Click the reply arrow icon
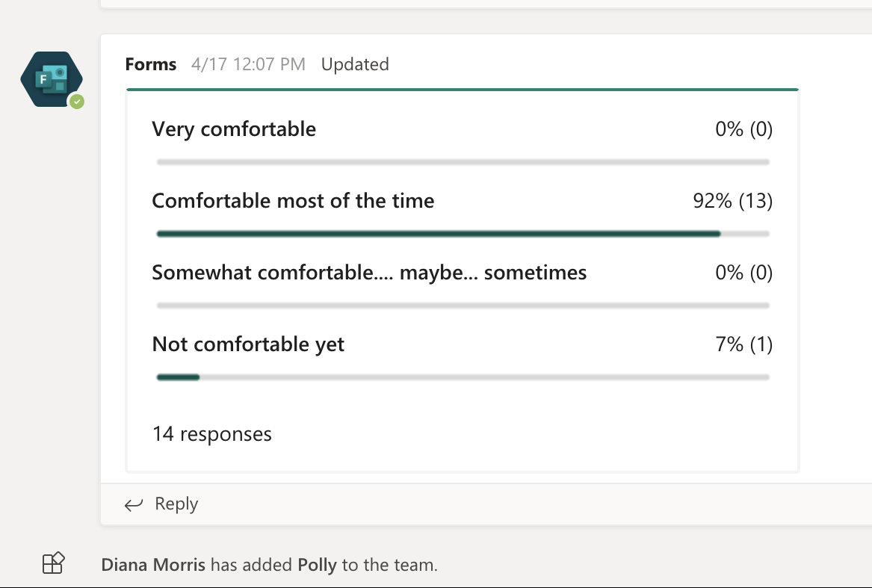 pyautogui.click(x=134, y=504)
